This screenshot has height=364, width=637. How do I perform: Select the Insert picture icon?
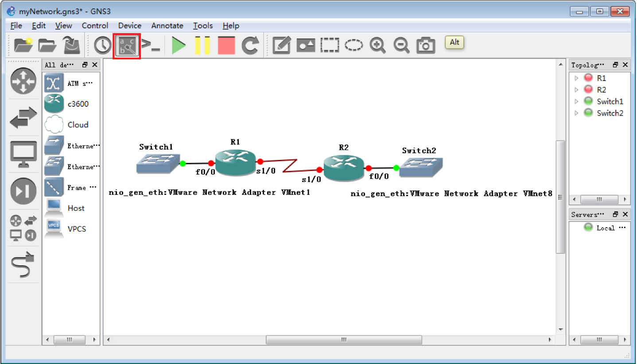coord(306,46)
